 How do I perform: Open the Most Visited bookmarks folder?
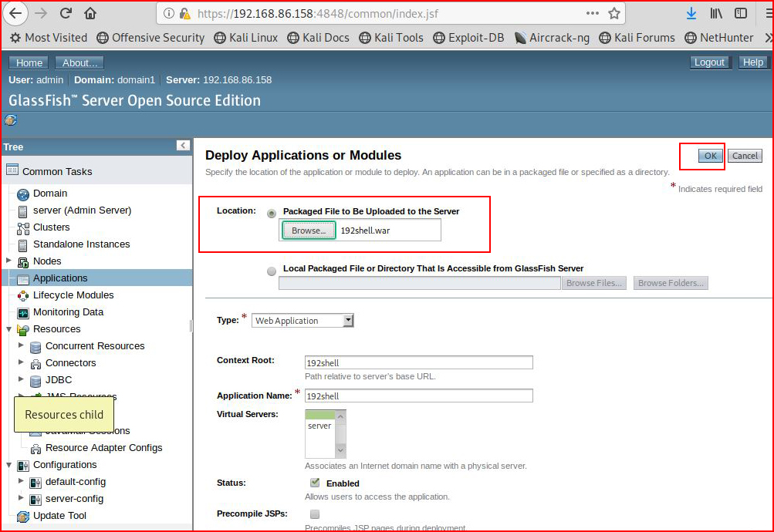pyautogui.click(x=49, y=38)
